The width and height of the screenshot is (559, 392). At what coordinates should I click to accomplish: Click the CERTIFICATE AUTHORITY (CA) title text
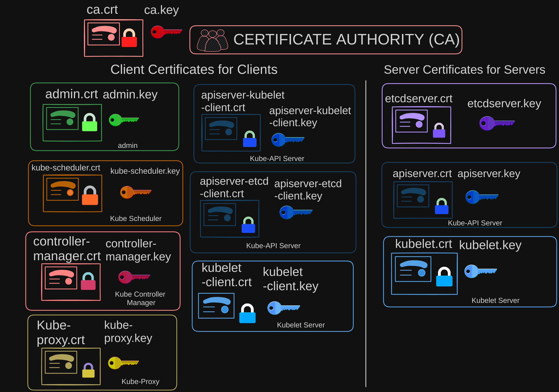coord(346,39)
